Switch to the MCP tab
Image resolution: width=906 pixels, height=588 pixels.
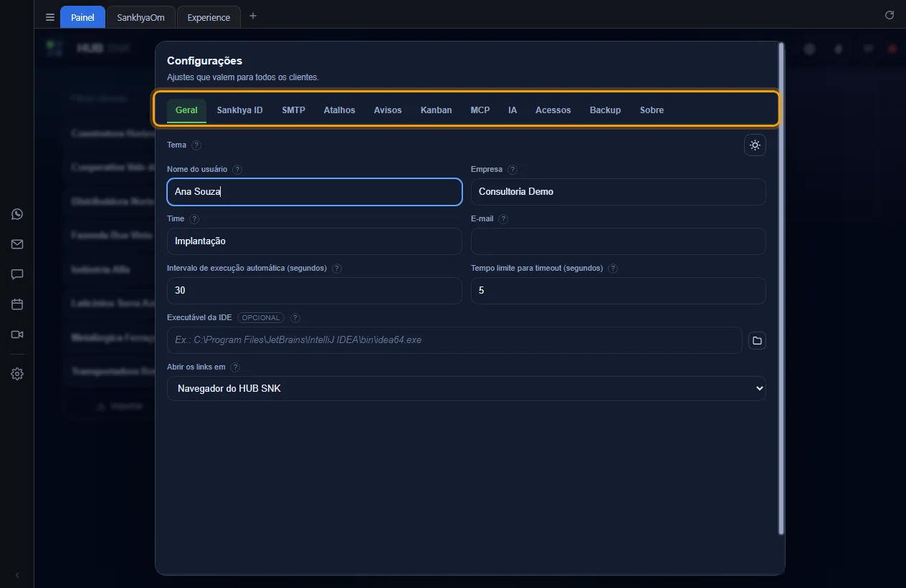480,110
